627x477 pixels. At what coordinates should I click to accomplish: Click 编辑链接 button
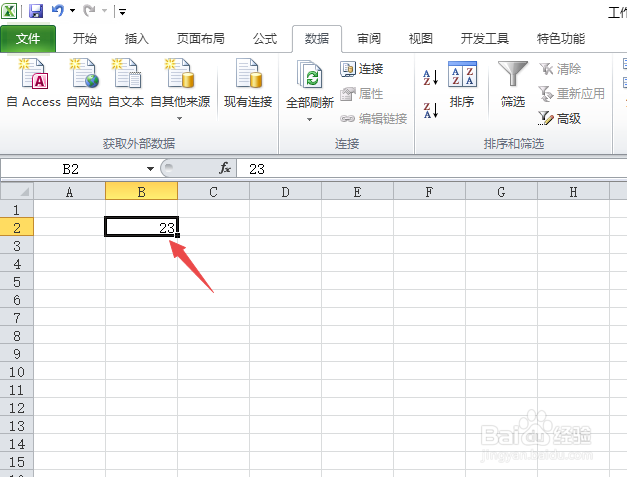[x=373, y=119]
